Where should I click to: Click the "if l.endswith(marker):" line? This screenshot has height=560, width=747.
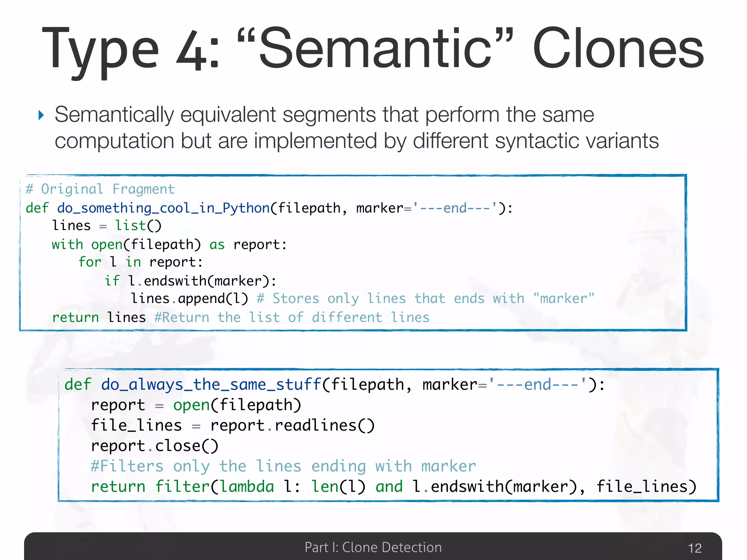pyautogui.click(x=190, y=281)
